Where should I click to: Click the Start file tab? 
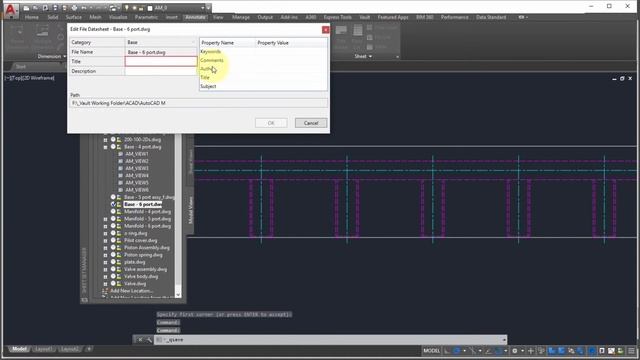(20, 67)
